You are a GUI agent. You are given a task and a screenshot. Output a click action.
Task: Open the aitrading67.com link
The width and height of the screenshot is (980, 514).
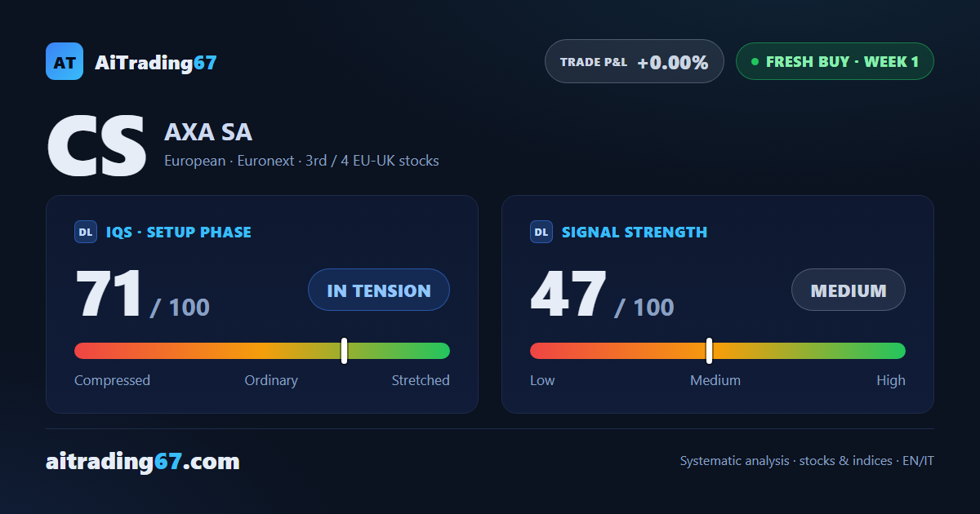(143, 462)
